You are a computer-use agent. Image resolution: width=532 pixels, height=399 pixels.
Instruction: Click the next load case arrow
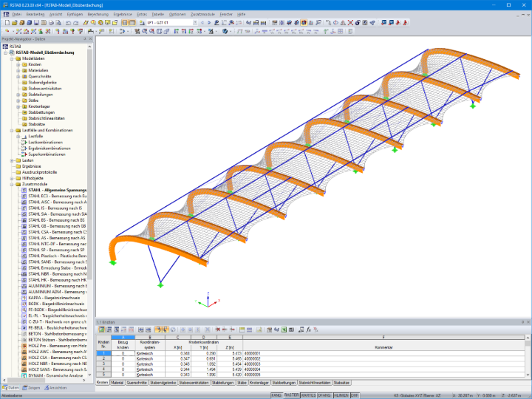coord(209,23)
